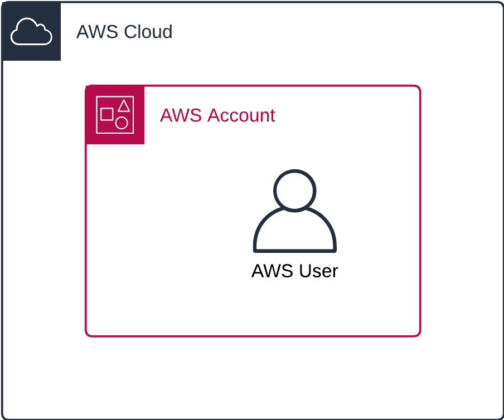The width and height of the screenshot is (504, 420).
Task: Click the small triangle in the Account icon
Action: point(124,105)
